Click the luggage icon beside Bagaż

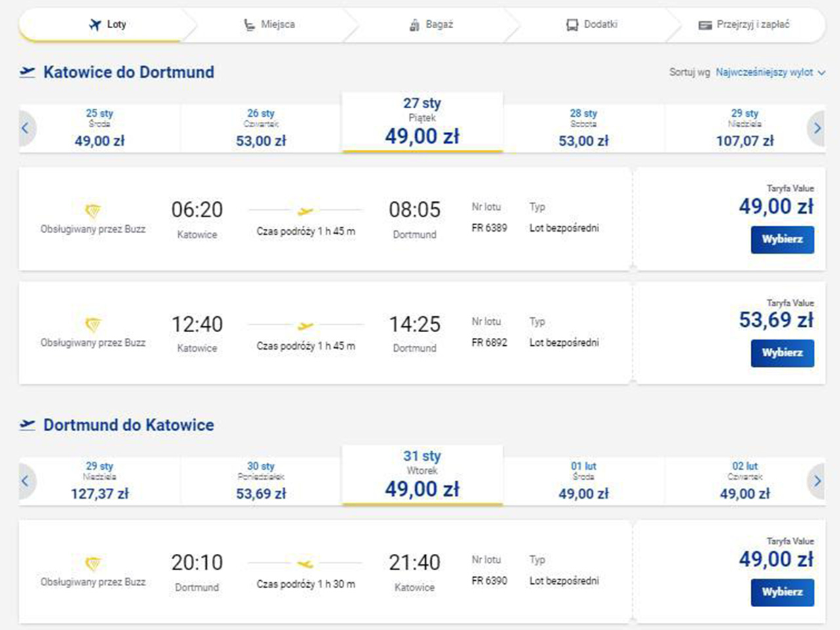[414, 25]
